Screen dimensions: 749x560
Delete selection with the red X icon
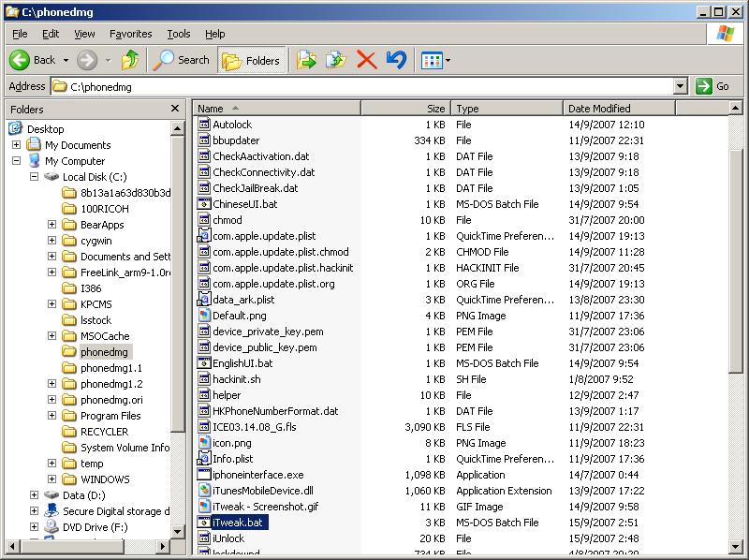(x=366, y=60)
